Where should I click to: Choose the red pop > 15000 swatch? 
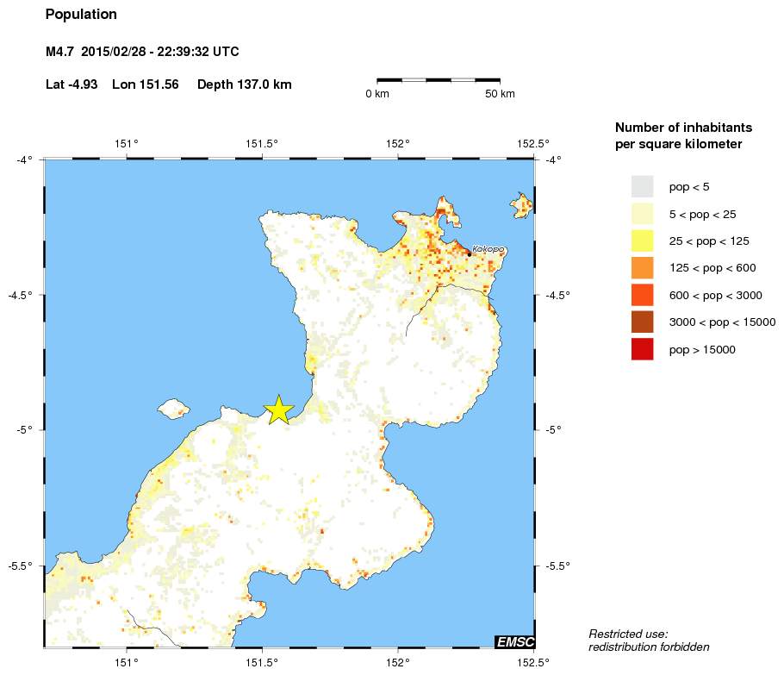(x=642, y=349)
